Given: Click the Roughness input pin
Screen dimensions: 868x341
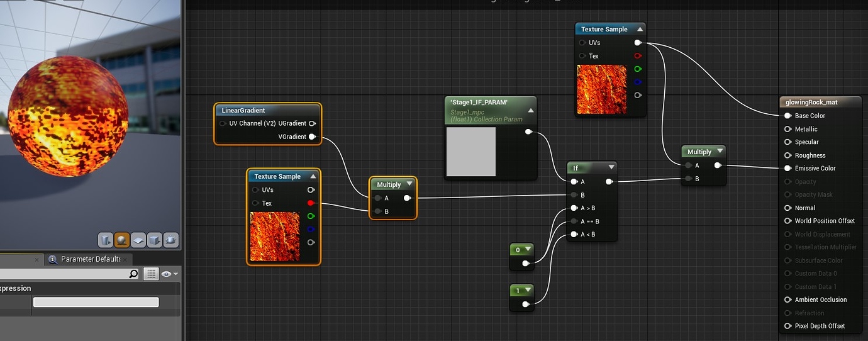Looking at the screenshot, I should coord(788,155).
